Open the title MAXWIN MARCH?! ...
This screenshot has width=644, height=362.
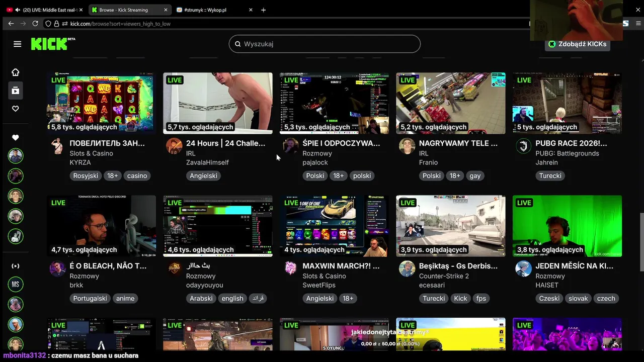click(341, 266)
